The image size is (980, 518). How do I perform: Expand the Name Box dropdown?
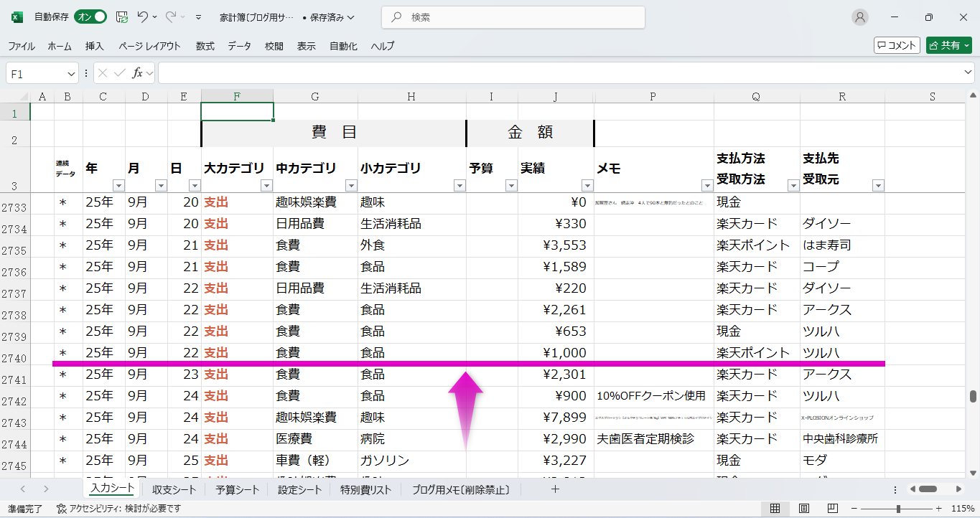click(71, 73)
